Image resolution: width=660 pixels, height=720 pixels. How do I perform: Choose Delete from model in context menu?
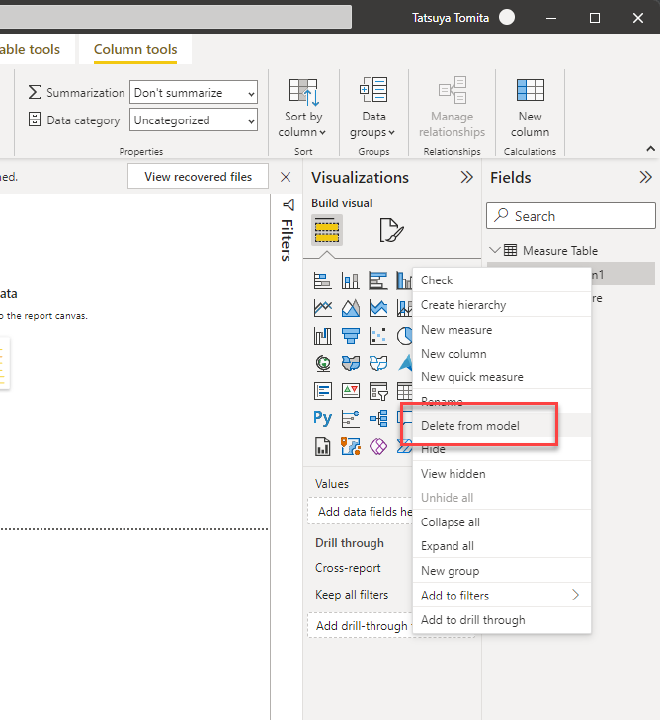[x=502, y=426]
